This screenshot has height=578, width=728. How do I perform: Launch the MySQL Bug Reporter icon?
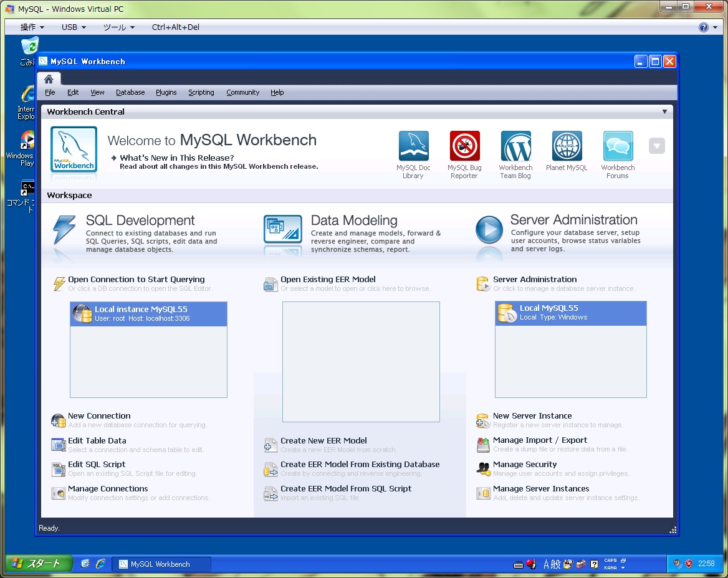pos(464,146)
